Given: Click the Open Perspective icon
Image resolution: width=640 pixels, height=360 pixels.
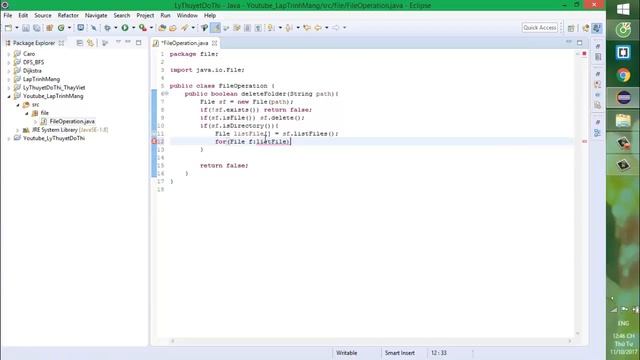Looking at the screenshot, I should tap(571, 28).
